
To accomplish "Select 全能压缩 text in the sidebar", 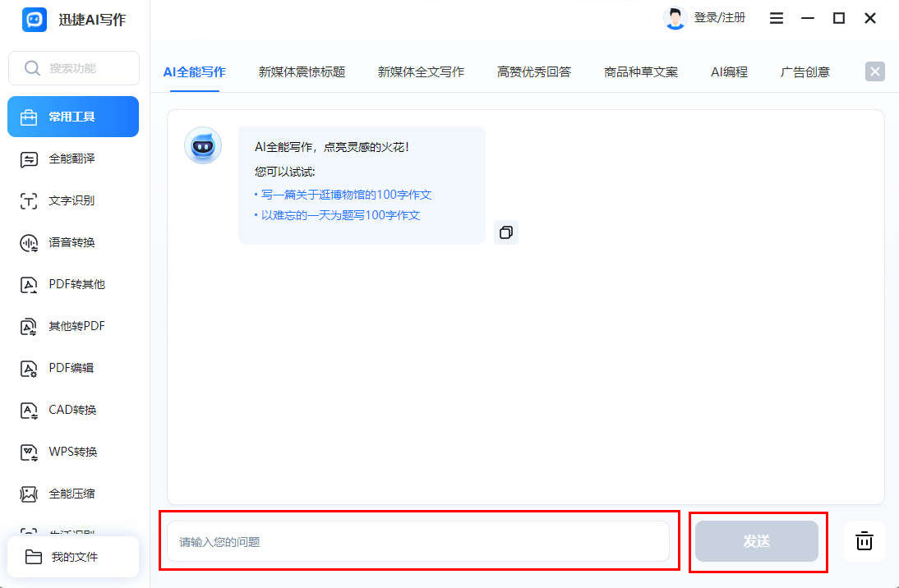I will 71,494.
